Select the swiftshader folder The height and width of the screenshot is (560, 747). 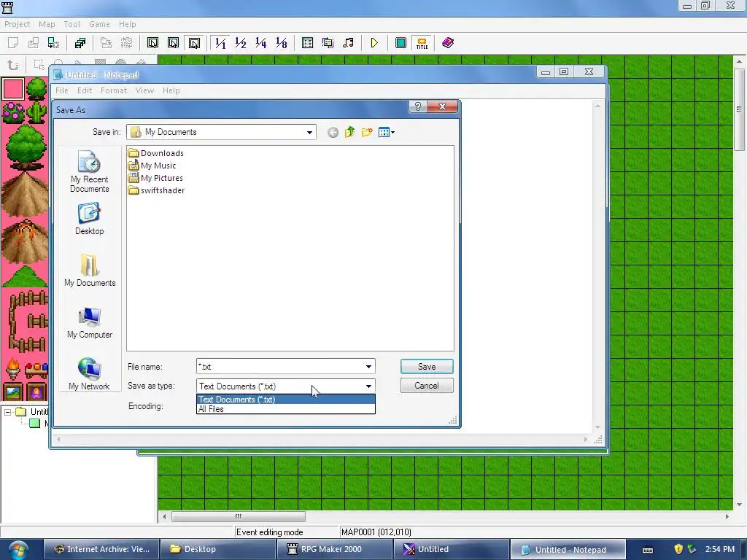click(156, 190)
